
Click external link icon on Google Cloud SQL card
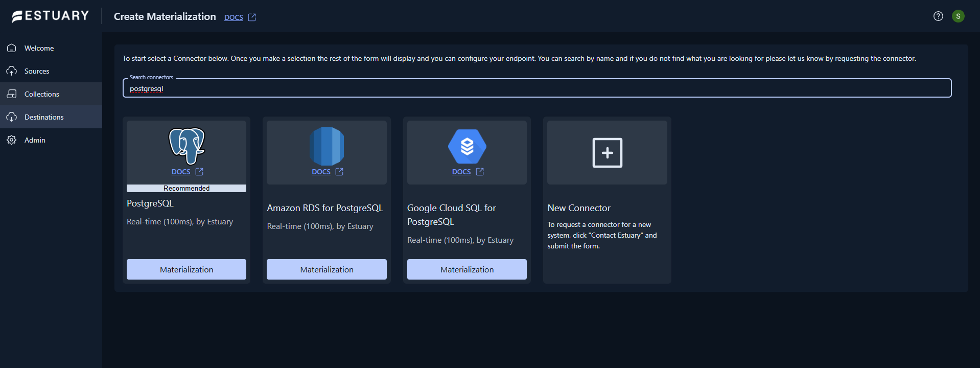[x=480, y=172]
